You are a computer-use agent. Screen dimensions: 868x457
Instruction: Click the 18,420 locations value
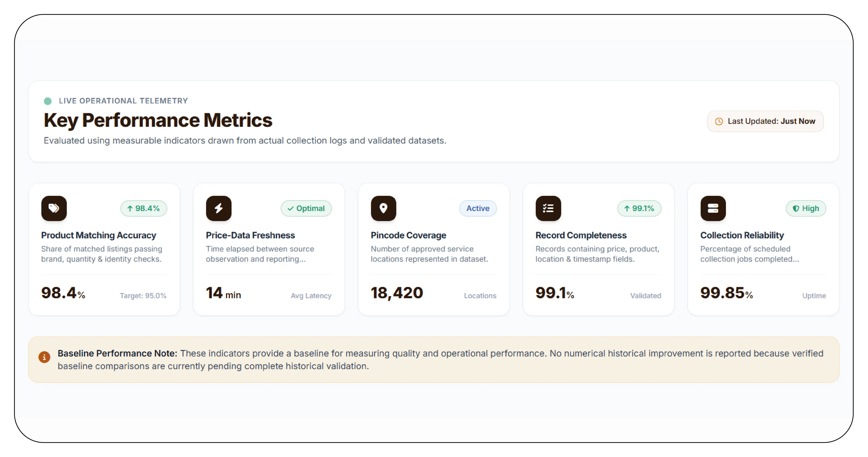pos(397,293)
